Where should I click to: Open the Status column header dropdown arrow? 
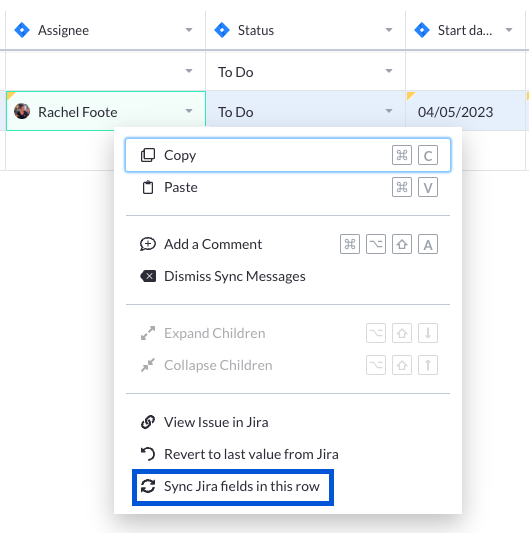tap(389, 30)
